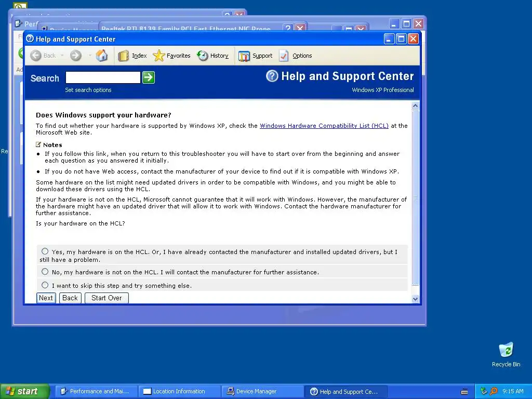Screen dimensions: 532x399
Task: Expand the Forward button history dropdown arrow
Action: coord(90,55)
